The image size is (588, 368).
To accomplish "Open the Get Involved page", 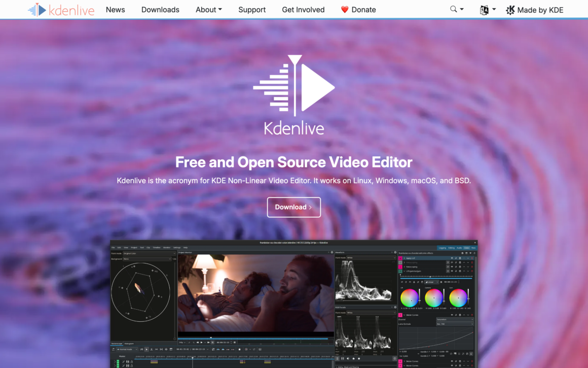I will 303,9.
